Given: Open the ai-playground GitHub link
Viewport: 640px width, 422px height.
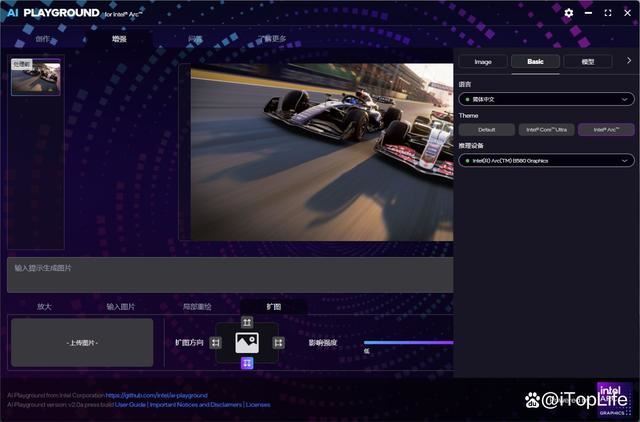Looking at the screenshot, I should [156, 395].
